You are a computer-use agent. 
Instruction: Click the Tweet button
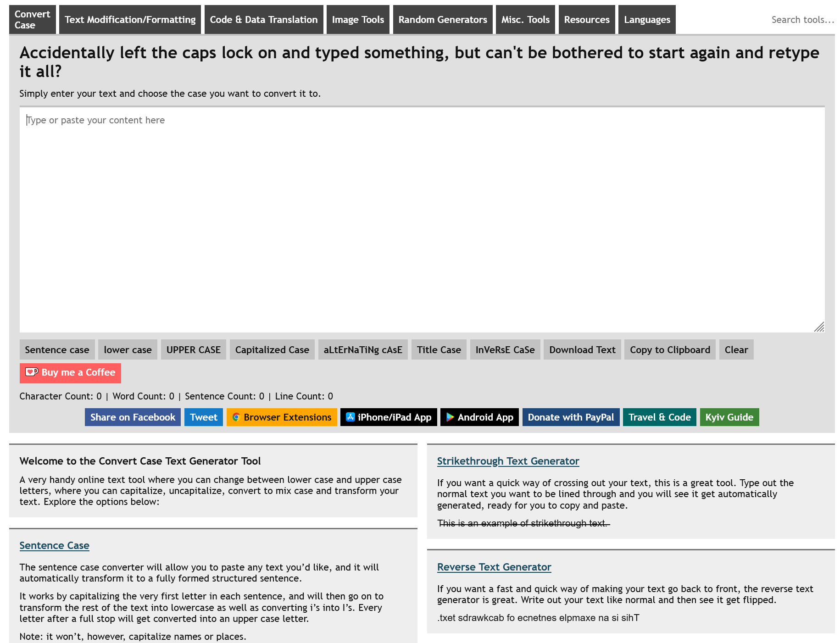(x=204, y=417)
